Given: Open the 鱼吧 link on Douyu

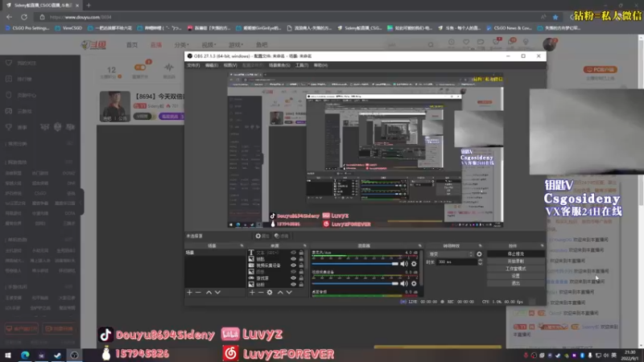Looking at the screenshot, I should click(262, 45).
